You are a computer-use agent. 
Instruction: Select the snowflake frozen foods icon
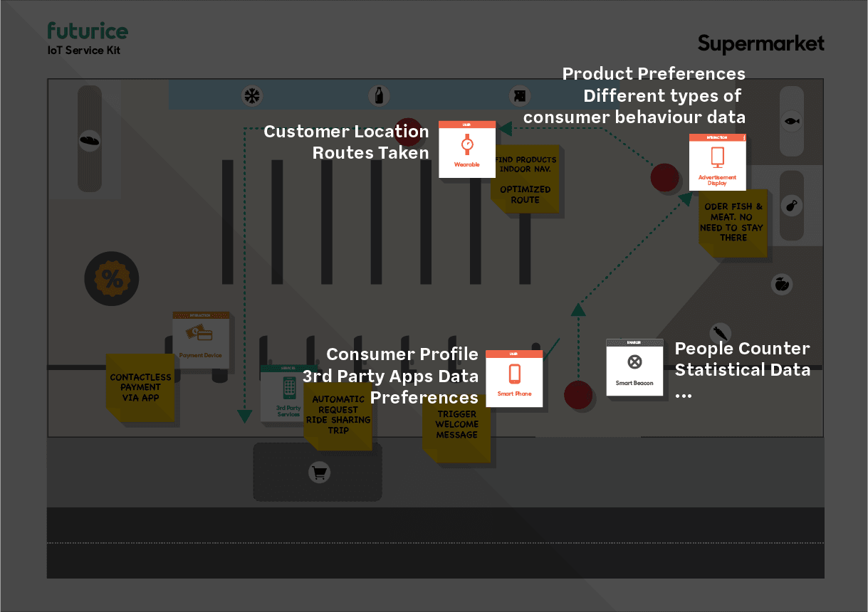pyautogui.click(x=251, y=95)
